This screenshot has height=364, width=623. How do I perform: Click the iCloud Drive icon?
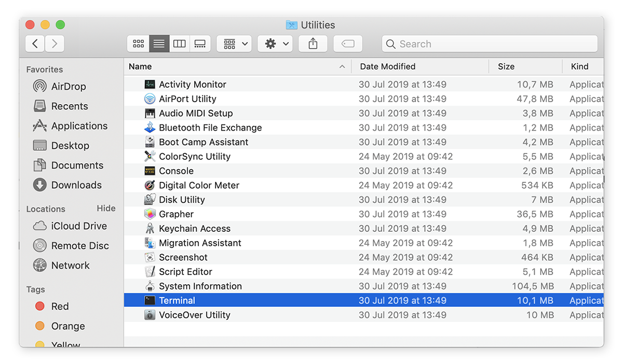(40, 226)
